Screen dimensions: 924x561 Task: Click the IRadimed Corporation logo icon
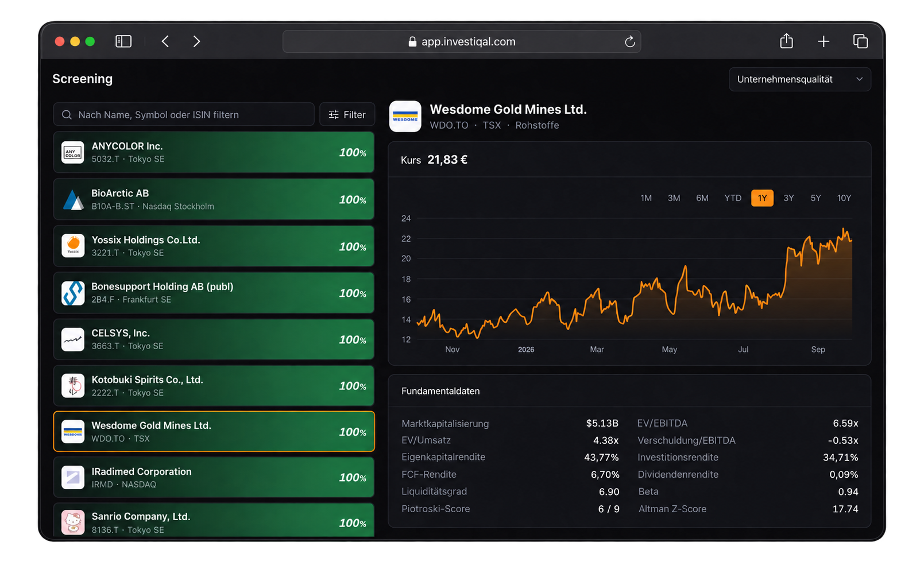coord(73,477)
